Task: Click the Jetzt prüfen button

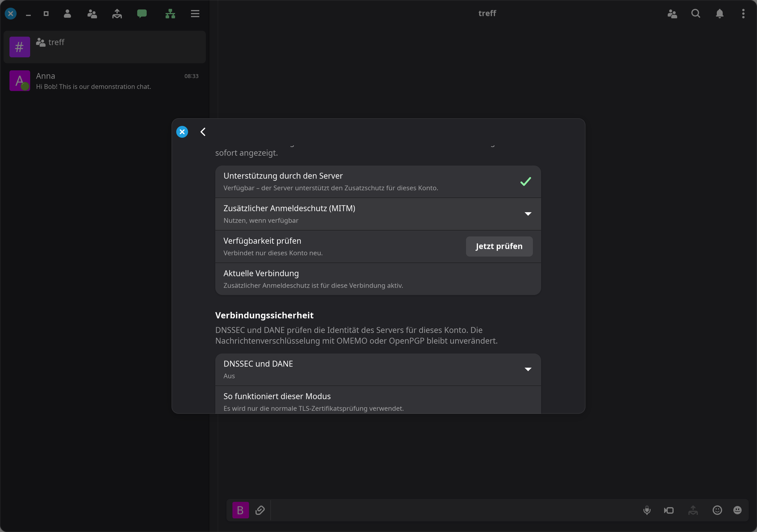Action: 499,246
